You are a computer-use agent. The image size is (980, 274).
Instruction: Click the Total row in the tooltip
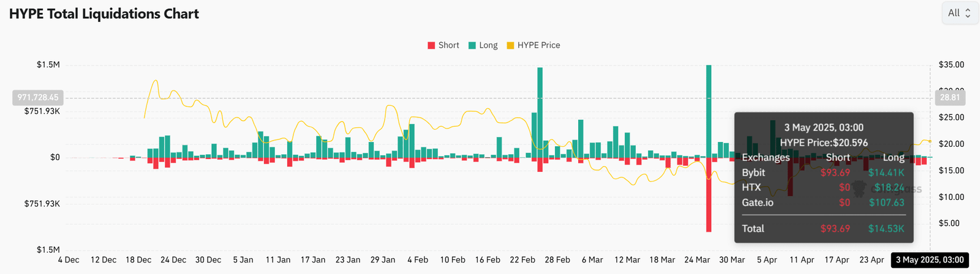pos(823,229)
